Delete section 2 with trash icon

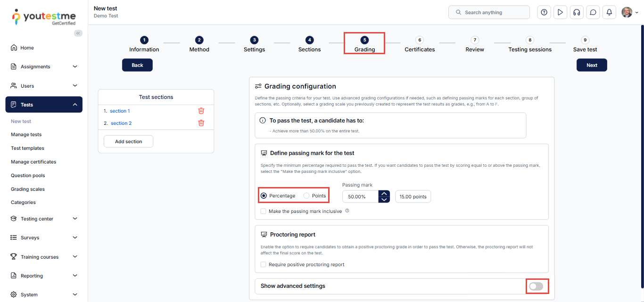[x=201, y=123]
